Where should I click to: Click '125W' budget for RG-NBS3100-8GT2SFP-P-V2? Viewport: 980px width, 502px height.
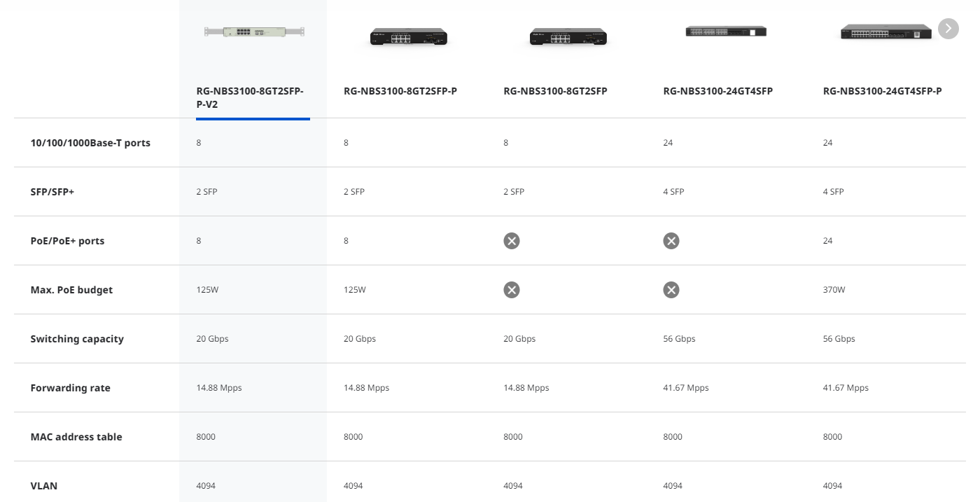(207, 290)
